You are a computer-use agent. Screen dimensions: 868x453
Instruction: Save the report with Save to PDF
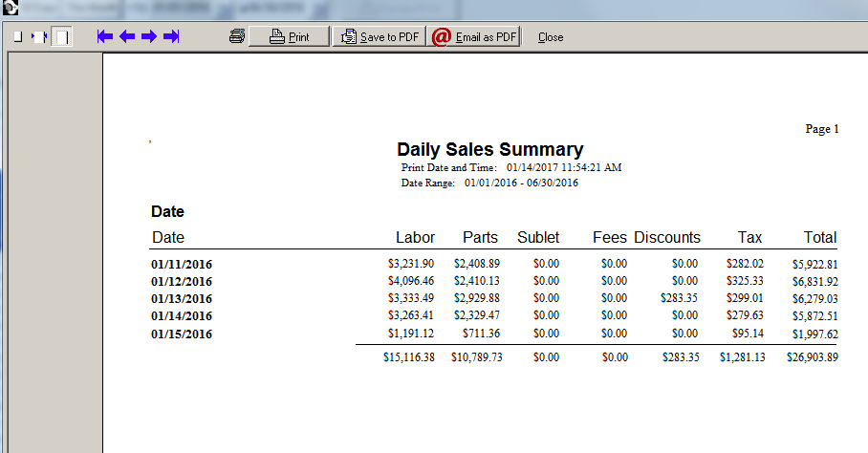point(380,36)
